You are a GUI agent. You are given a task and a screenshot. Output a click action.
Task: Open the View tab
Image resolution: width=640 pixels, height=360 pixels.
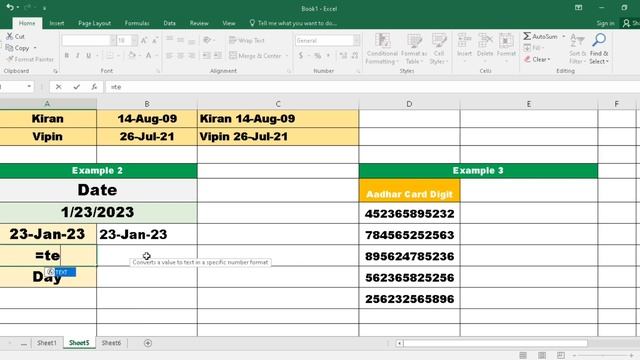pos(229,23)
